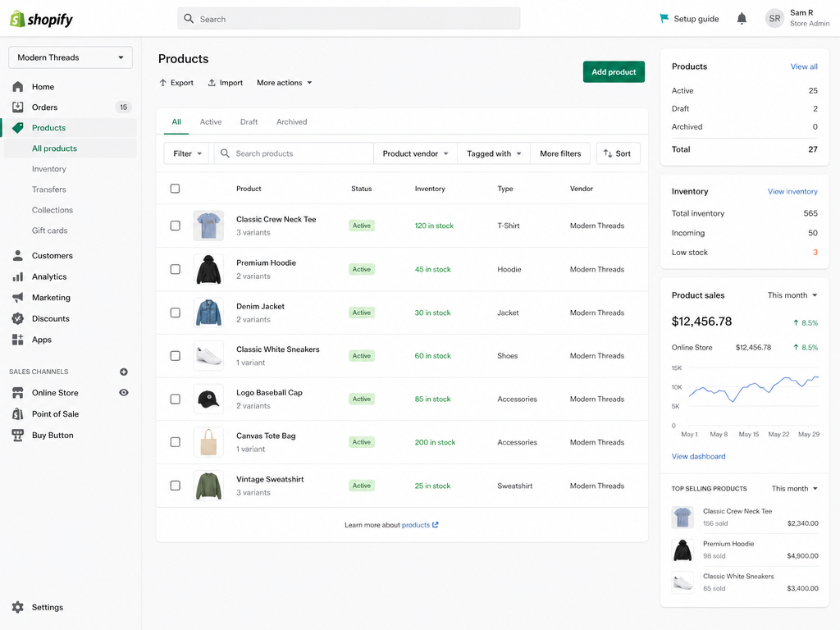Check the Premium Hoodie row
Viewport: 840px width, 630px height.
tap(176, 269)
